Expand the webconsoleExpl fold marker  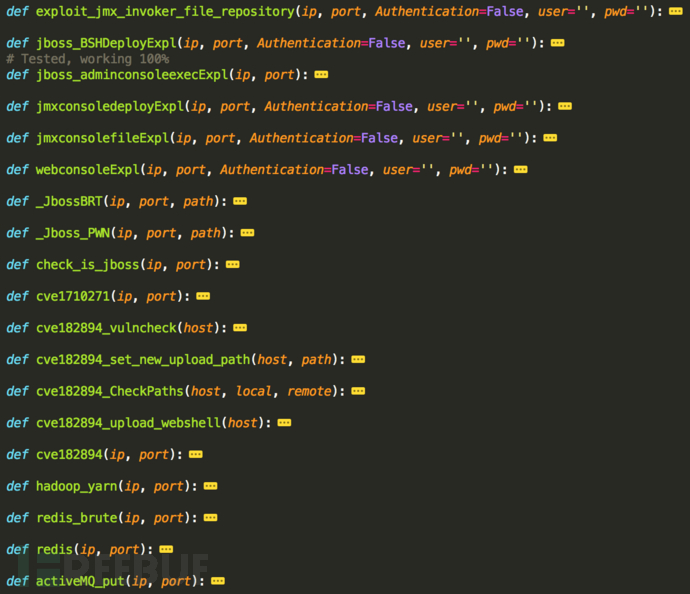tap(521, 170)
